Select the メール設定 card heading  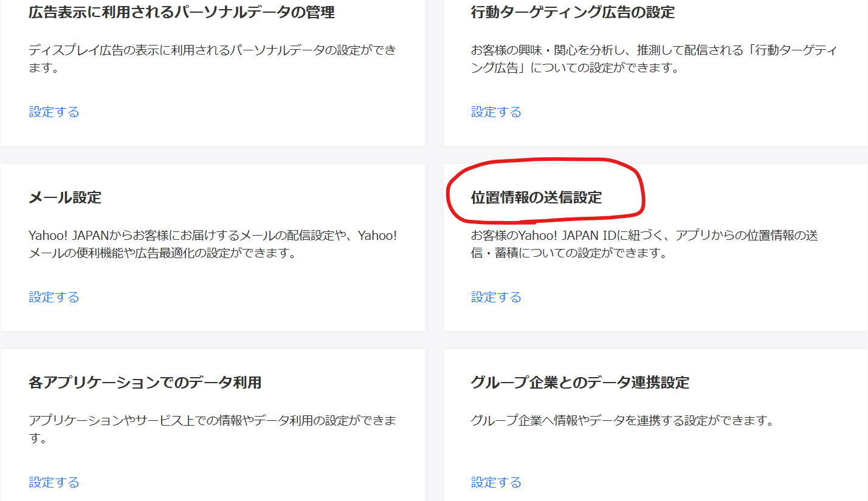pyautogui.click(x=65, y=197)
